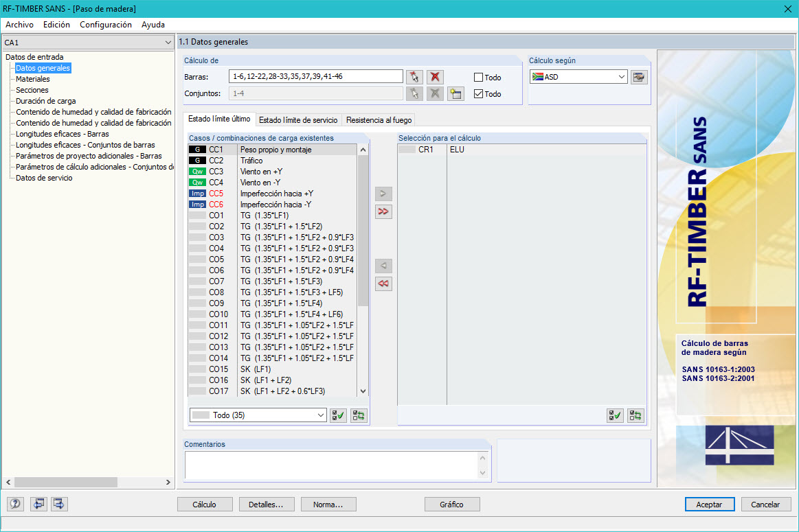Transfer CC1 to selection with right arrow
The height and width of the screenshot is (532, 799).
[x=383, y=194]
